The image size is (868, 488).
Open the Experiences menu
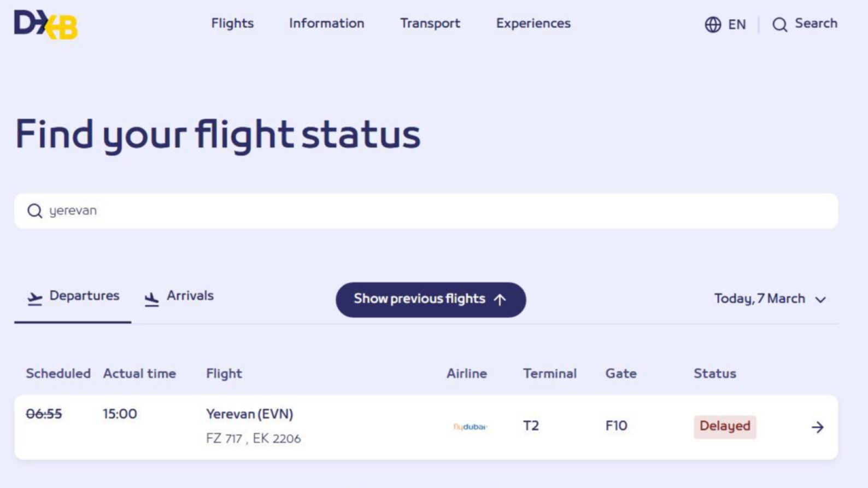pyautogui.click(x=533, y=24)
